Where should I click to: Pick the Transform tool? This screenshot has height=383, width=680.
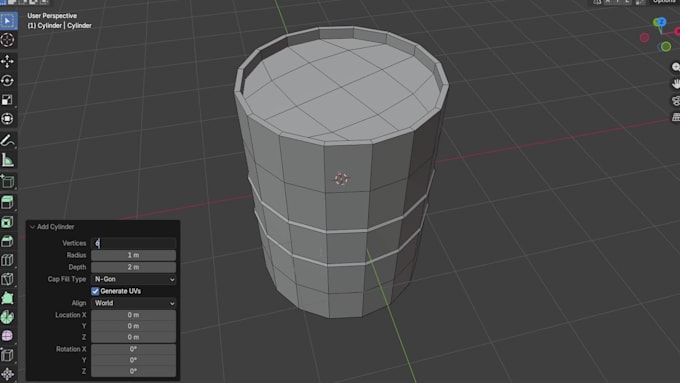(7, 118)
